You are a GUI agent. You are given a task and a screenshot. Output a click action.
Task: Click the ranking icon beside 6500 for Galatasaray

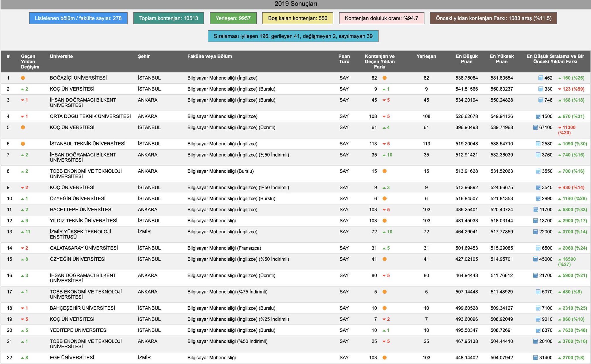538,248
